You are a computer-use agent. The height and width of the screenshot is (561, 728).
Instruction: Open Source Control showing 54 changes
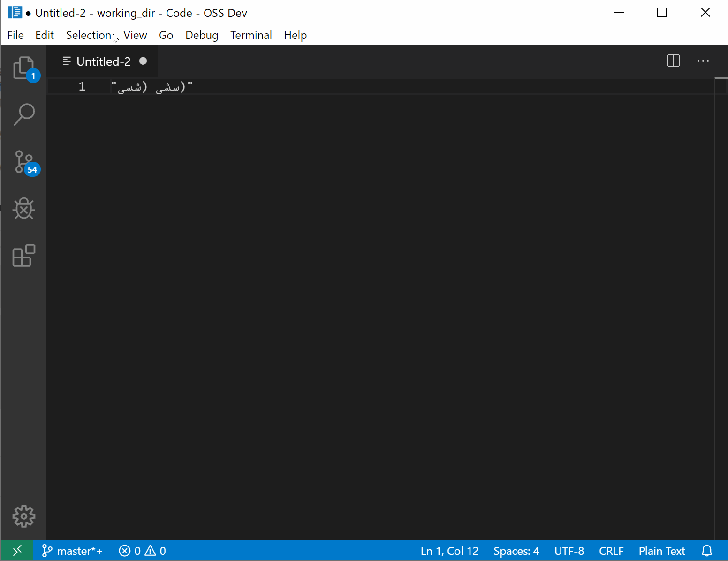pos(24,162)
